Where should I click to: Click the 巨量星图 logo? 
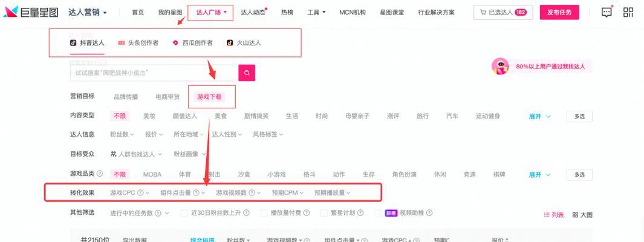[x=31, y=12]
